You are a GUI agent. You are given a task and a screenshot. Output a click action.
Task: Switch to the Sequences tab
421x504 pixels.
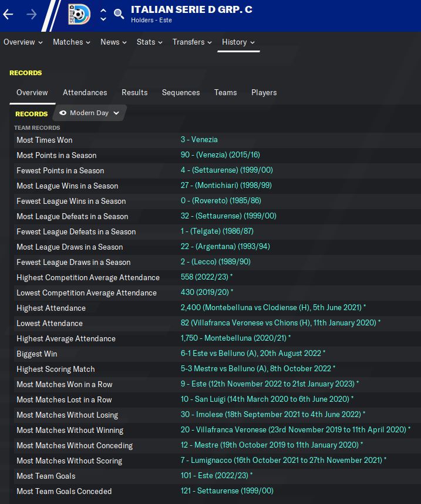click(181, 92)
